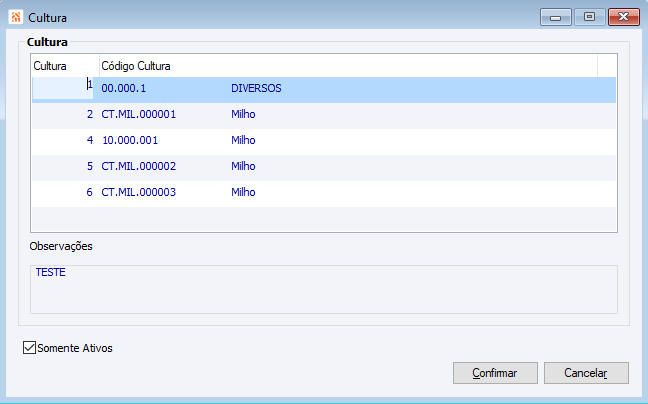Close the Cultura window
This screenshot has height=404, width=648.
(624, 17)
